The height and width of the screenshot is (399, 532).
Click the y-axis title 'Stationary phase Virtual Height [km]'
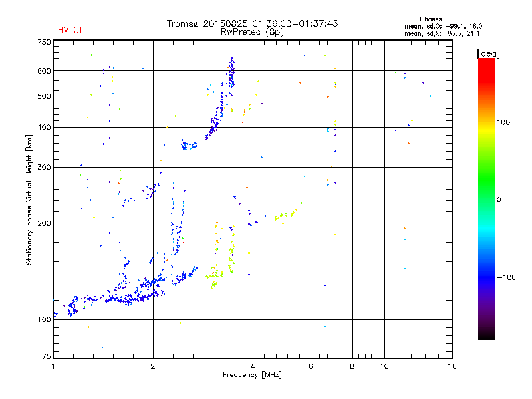(x=29, y=200)
